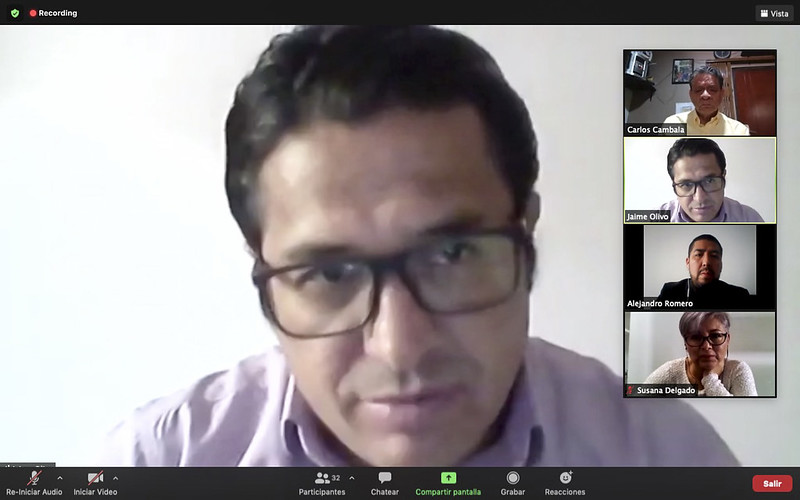Expand audio options arrow beside microphone
The height and width of the screenshot is (500, 800).
tap(60, 478)
